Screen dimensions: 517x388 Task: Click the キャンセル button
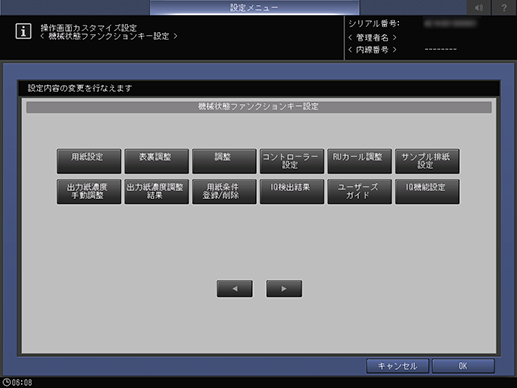397,366
